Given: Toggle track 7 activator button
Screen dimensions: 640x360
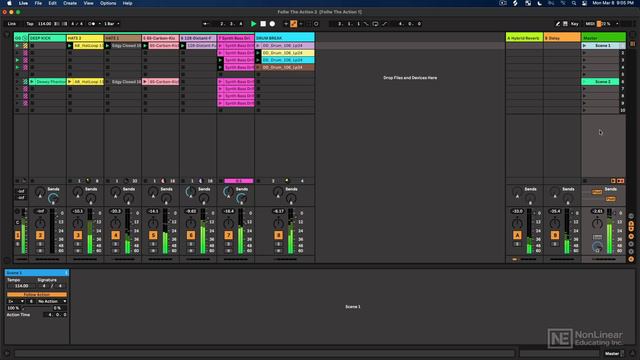Looking at the screenshot, I should pos(228,235).
